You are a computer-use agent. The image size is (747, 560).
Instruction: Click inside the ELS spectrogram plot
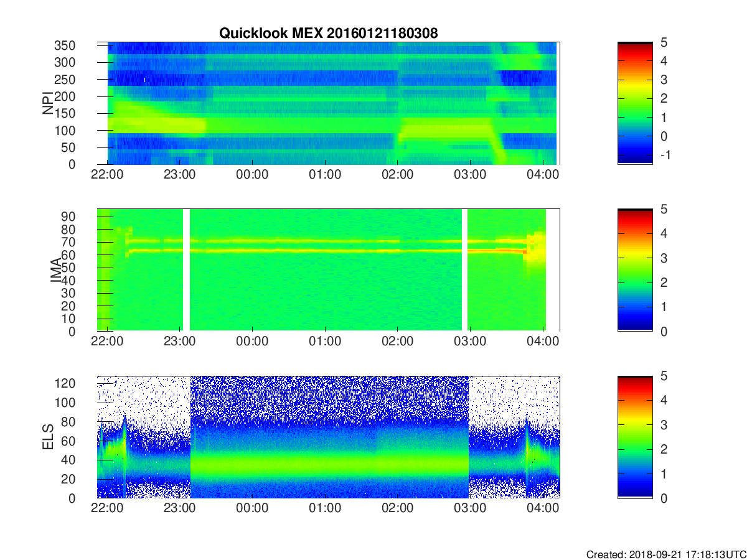click(x=328, y=437)
